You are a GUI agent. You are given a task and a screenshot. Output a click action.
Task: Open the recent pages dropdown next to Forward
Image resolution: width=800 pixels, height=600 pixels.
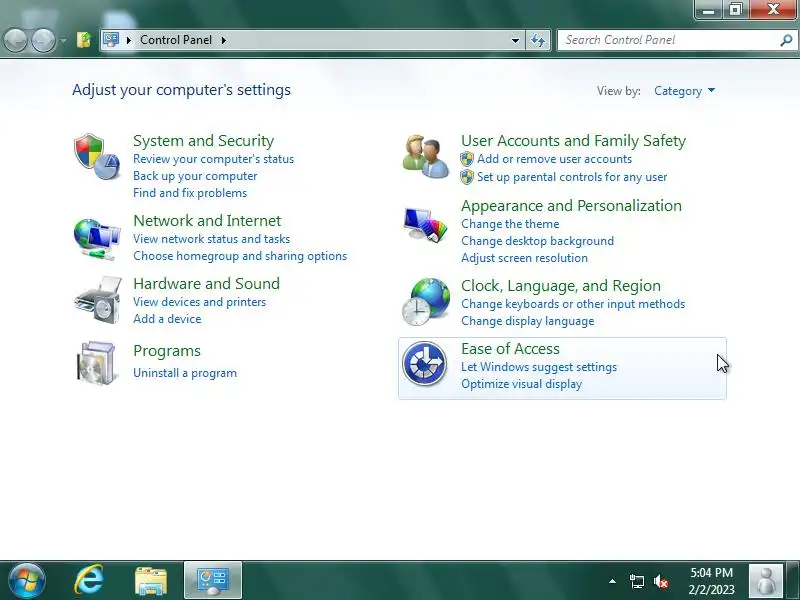63,40
